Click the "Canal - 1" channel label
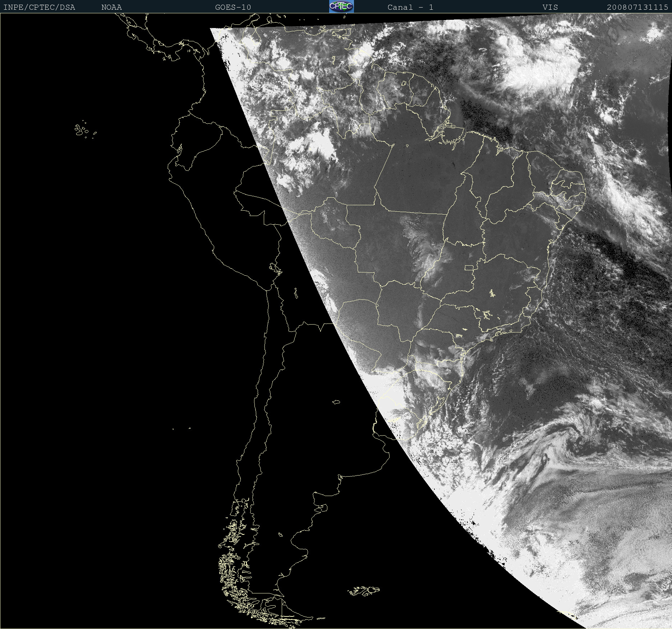Image resolution: width=672 pixels, height=629 pixels. 410,8
